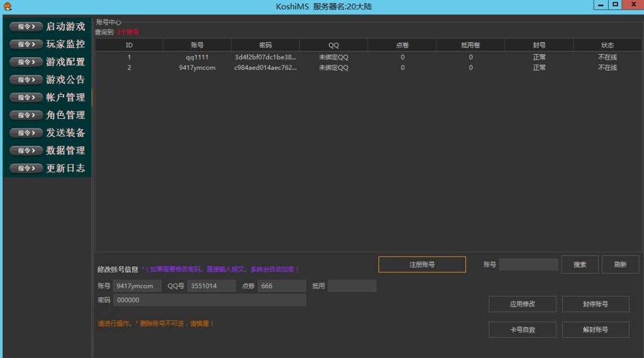Focus the QQ号 field containing 3551014
Viewport: 644px width, 358px height.
(211, 286)
